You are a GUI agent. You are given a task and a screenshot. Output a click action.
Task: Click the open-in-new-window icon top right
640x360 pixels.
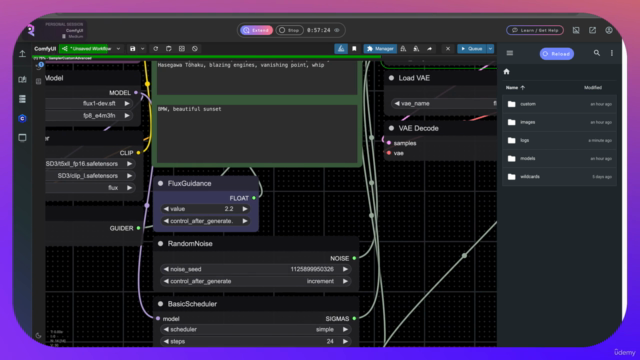click(592, 30)
